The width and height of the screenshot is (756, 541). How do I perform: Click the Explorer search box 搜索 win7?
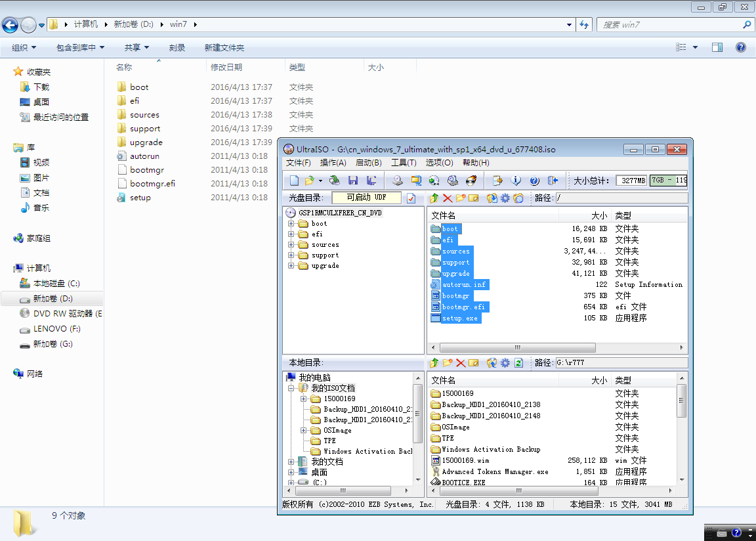tap(675, 24)
